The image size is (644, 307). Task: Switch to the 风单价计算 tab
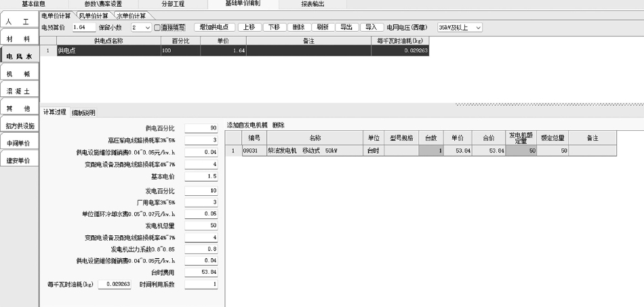coord(93,16)
